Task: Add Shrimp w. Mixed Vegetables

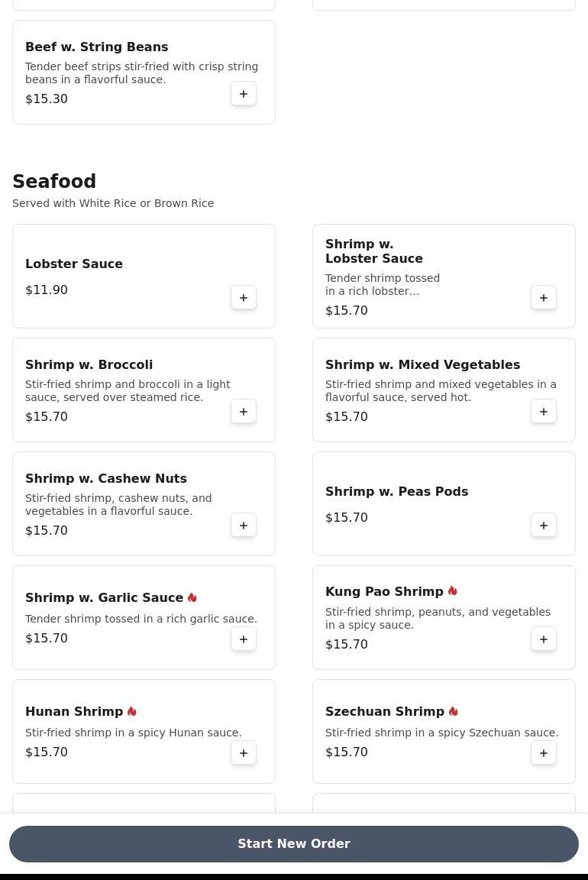Action: pyautogui.click(x=544, y=412)
